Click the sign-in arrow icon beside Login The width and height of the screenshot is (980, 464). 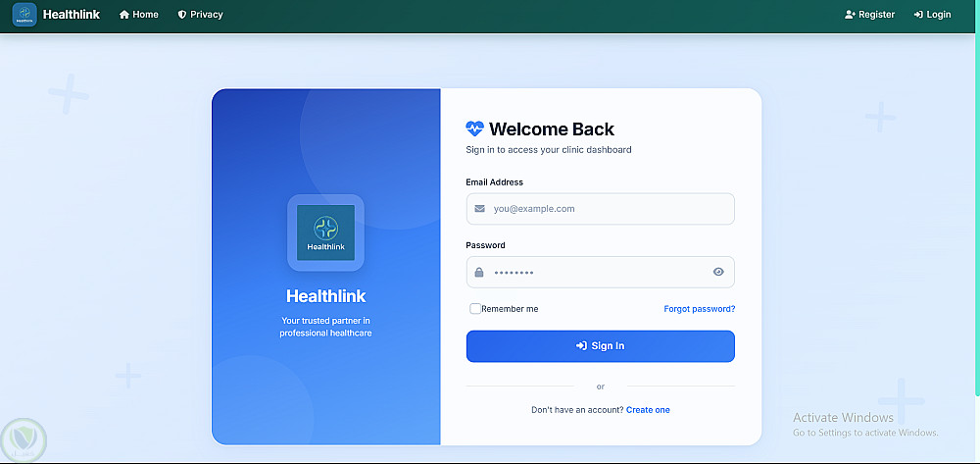pos(918,15)
